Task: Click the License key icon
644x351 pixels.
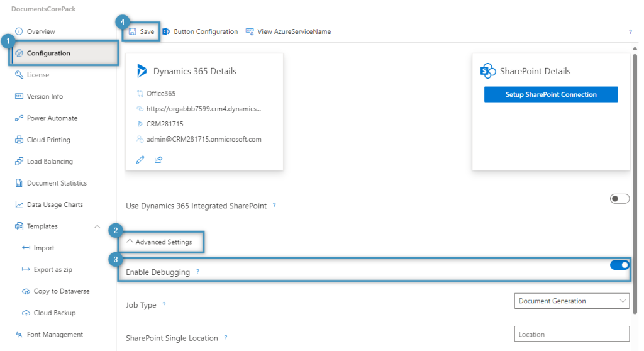Action: 19,75
